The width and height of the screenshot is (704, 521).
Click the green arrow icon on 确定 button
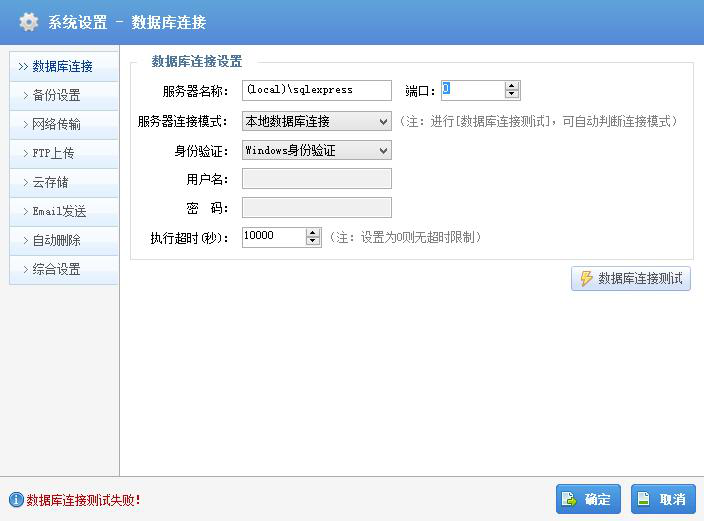[x=569, y=499]
